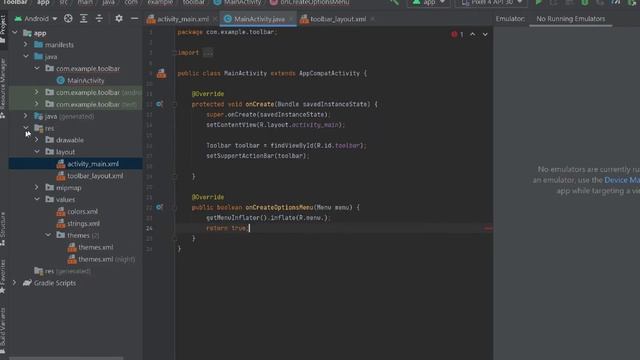Click the error count indicator in editor

(457, 35)
